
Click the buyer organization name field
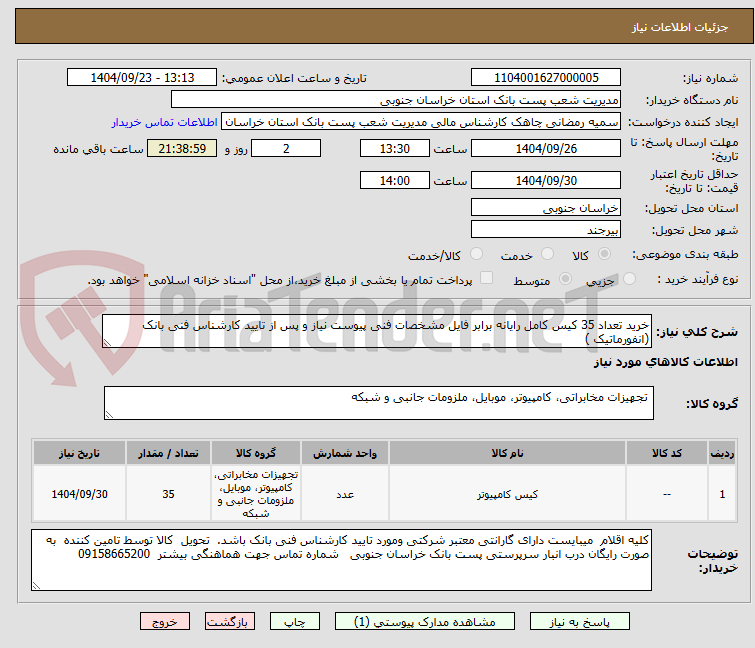coord(396,100)
